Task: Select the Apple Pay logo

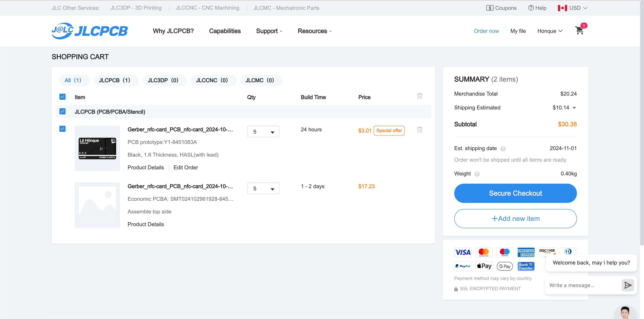Action: [x=484, y=266]
